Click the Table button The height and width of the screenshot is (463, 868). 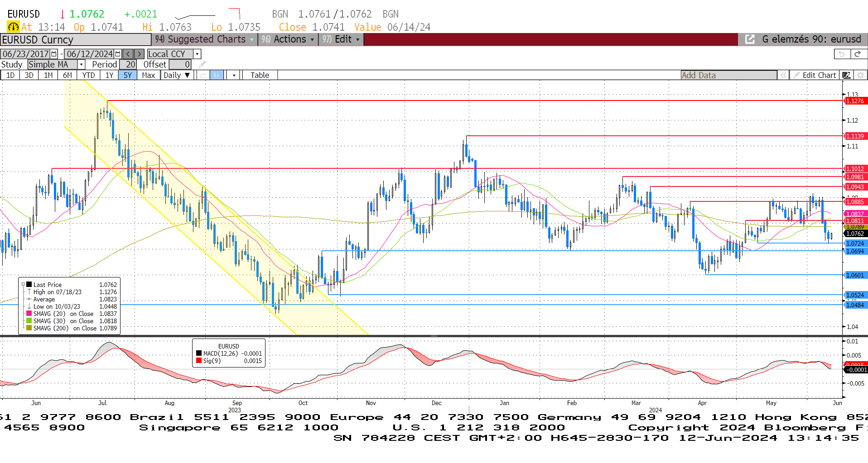coord(260,75)
